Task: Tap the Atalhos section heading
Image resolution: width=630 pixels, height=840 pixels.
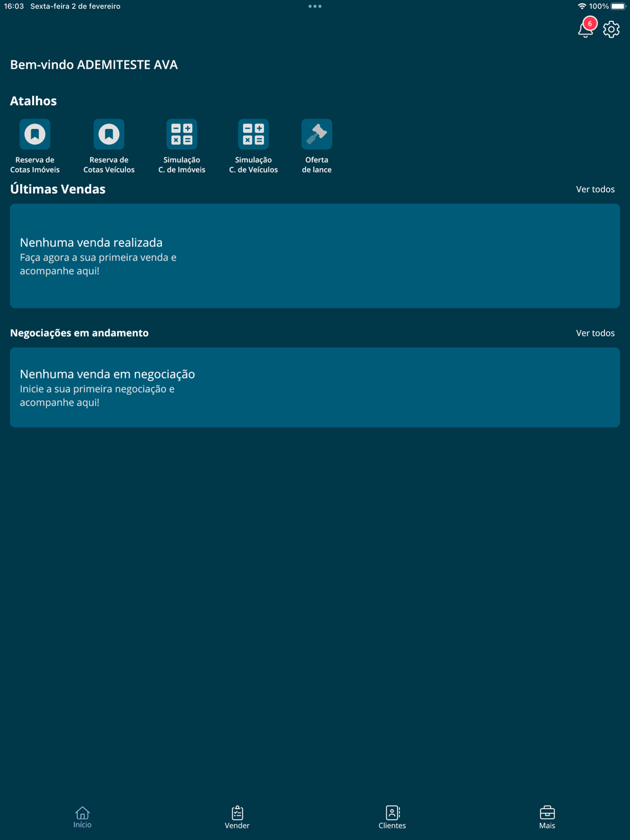Action: [33, 101]
